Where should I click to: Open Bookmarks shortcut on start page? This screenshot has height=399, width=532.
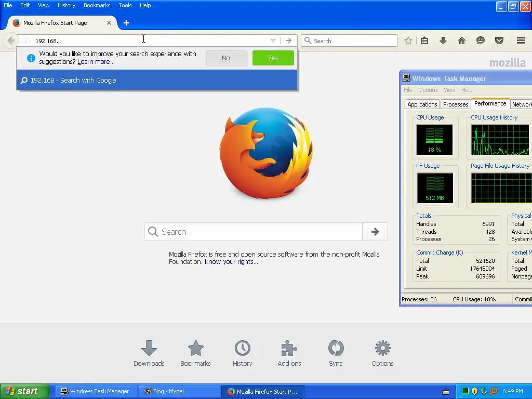[195, 353]
